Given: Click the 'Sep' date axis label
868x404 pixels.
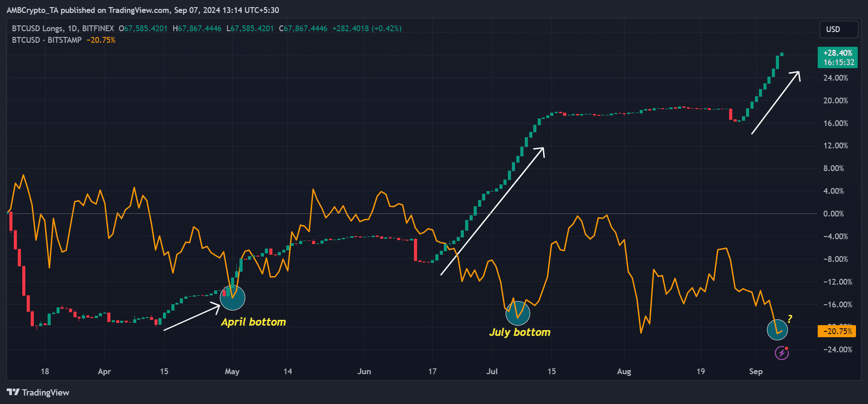Looking at the screenshot, I should (756, 371).
